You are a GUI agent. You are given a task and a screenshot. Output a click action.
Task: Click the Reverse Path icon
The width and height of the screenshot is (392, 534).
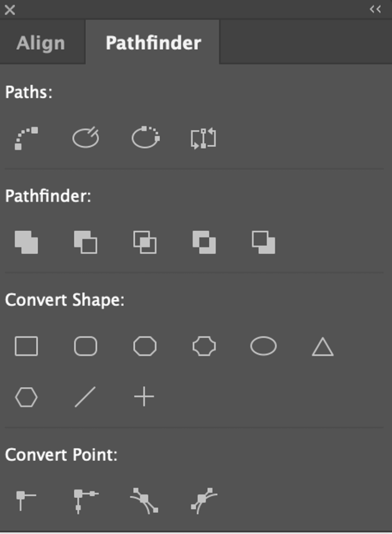[203, 137]
